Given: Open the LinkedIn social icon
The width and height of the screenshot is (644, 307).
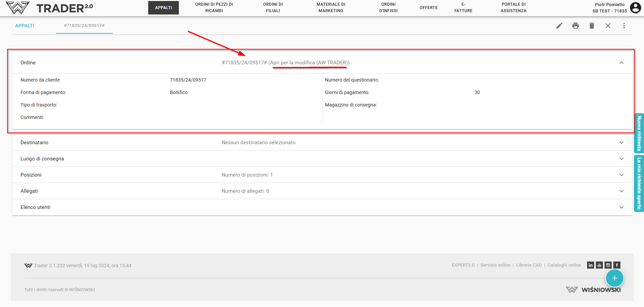Looking at the screenshot, I should pyautogui.click(x=590, y=265).
